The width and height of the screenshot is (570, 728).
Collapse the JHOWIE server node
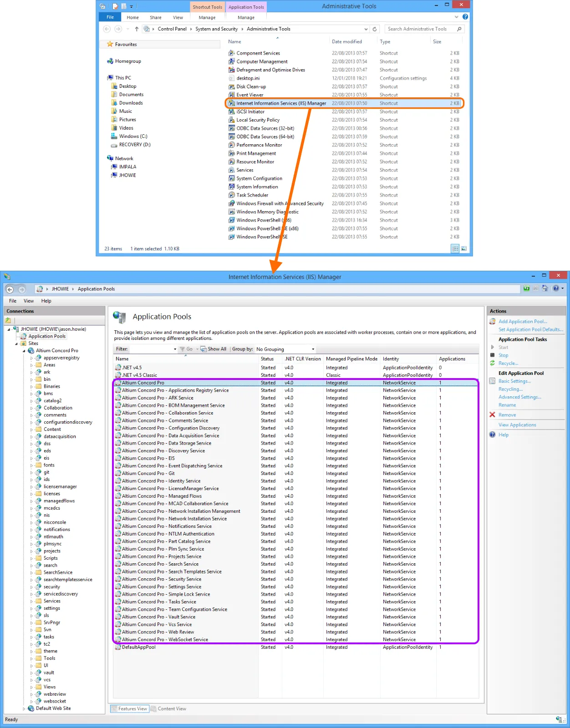point(9,329)
